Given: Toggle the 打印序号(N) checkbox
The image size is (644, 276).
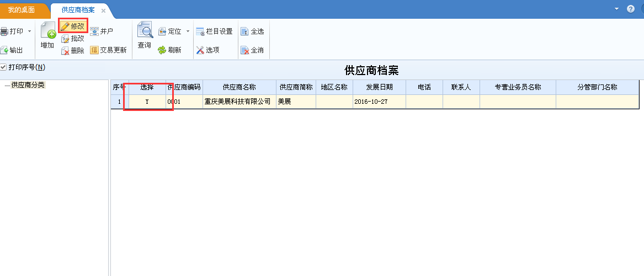Looking at the screenshot, I should 4,67.
